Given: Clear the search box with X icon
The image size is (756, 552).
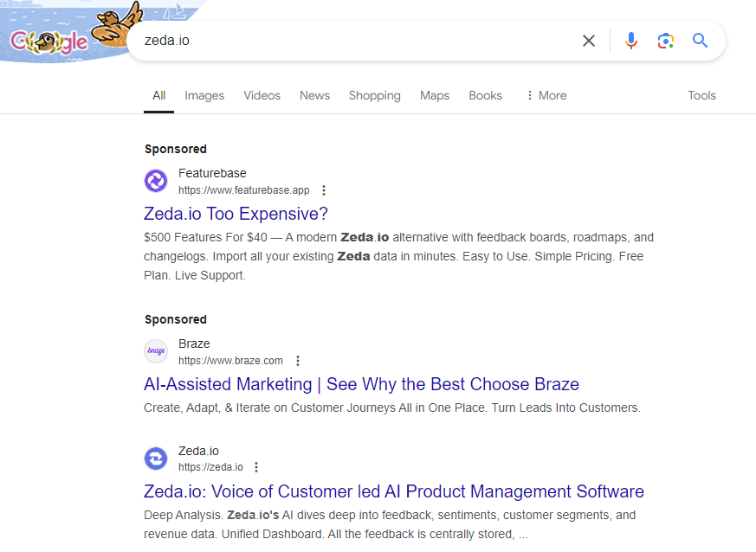Looking at the screenshot, I should pyautogui.click(x=589, y=41).
